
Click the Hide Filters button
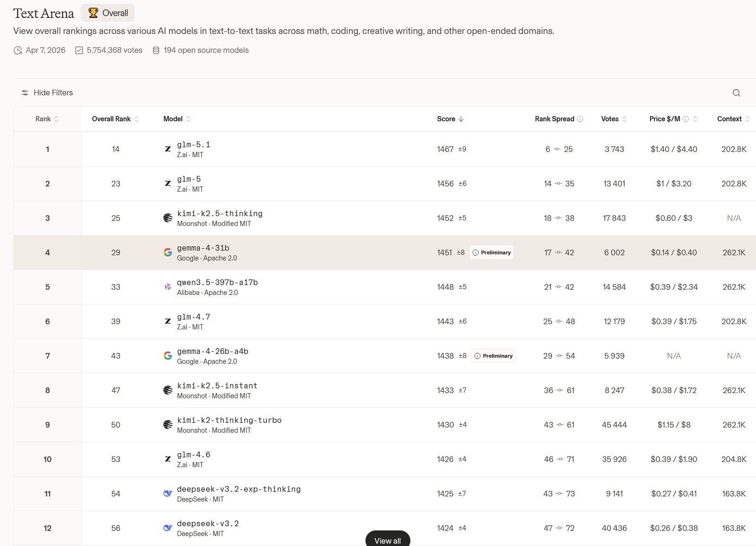[47, 93]
